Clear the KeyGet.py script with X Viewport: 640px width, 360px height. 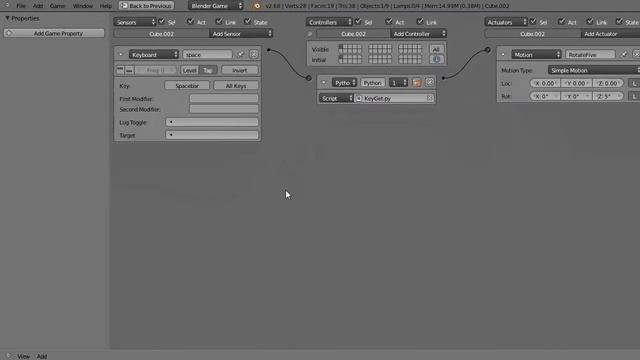point(429,98)
